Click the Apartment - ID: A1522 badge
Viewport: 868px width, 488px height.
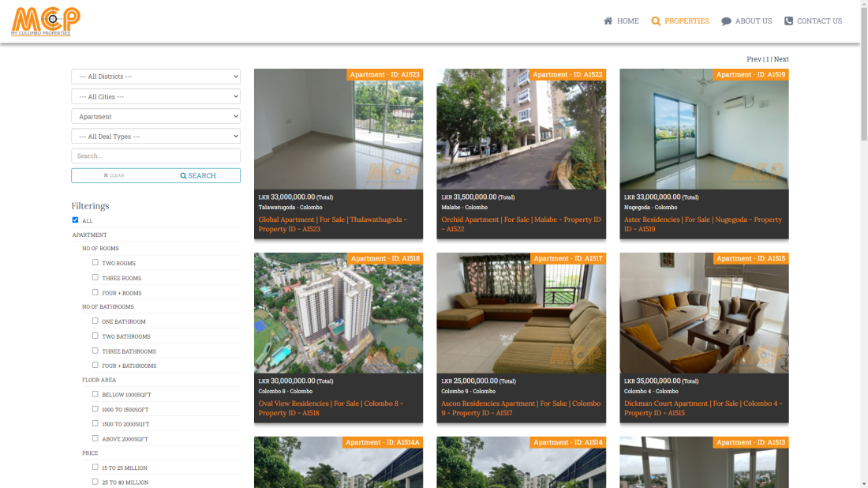point(567,75)
